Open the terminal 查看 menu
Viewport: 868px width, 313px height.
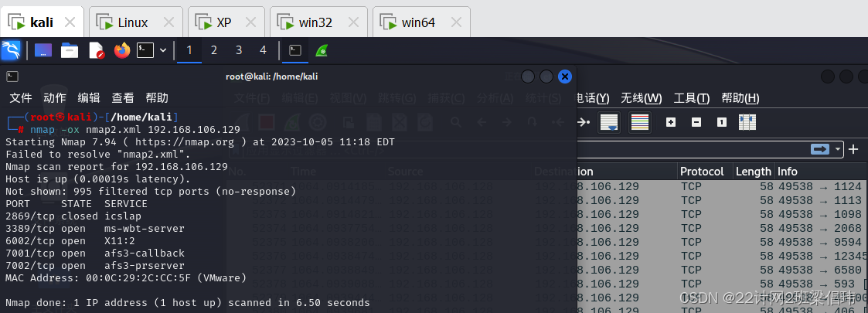[x=123, y=98]
